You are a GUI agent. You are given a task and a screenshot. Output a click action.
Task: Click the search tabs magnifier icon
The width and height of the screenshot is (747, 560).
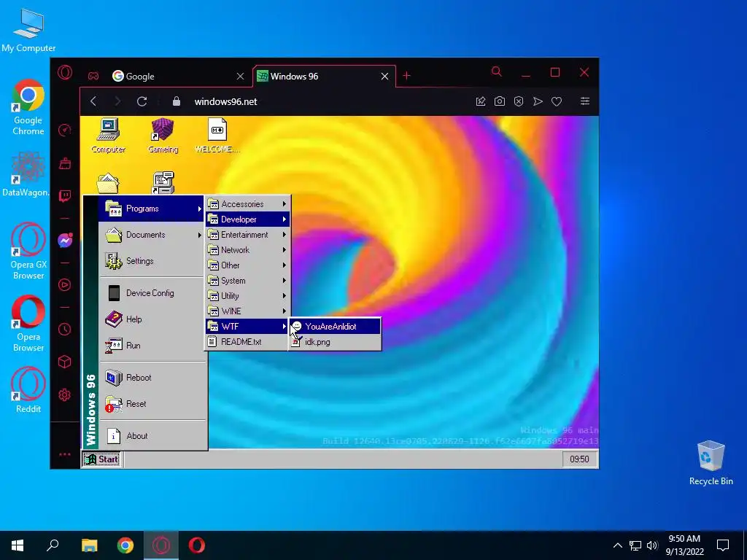496,72
